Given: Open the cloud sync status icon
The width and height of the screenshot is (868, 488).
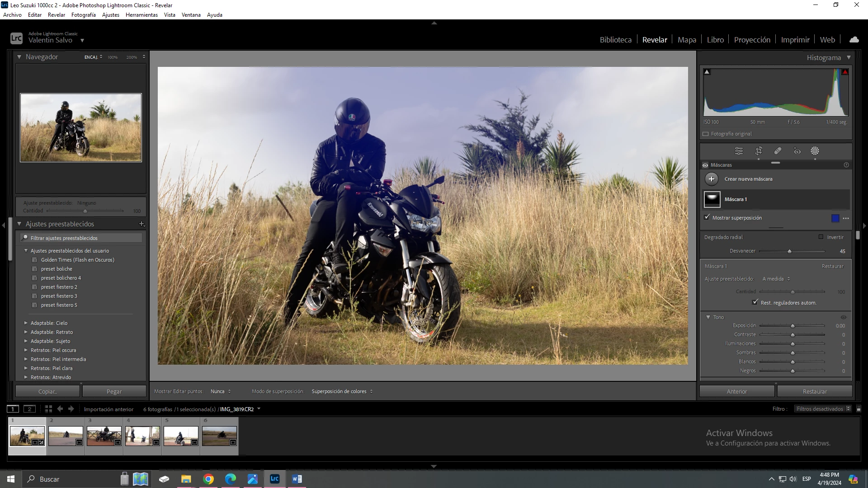Looking at the screenshot, I should 854,40.
